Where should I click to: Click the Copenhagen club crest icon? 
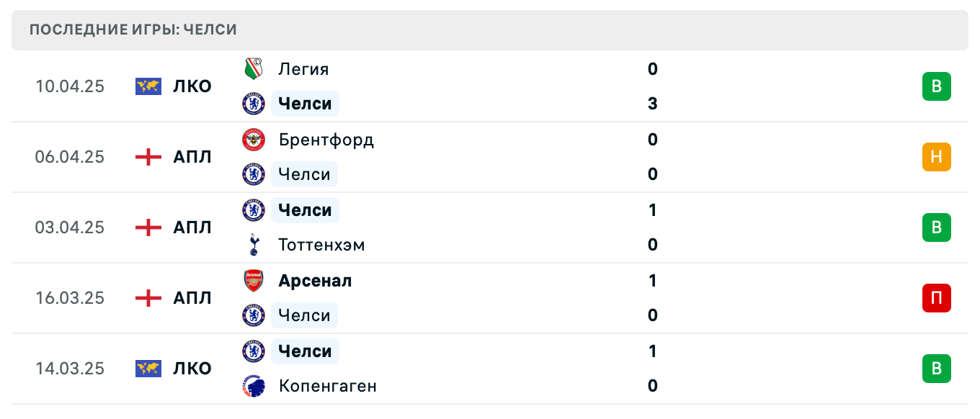(254, 386)
